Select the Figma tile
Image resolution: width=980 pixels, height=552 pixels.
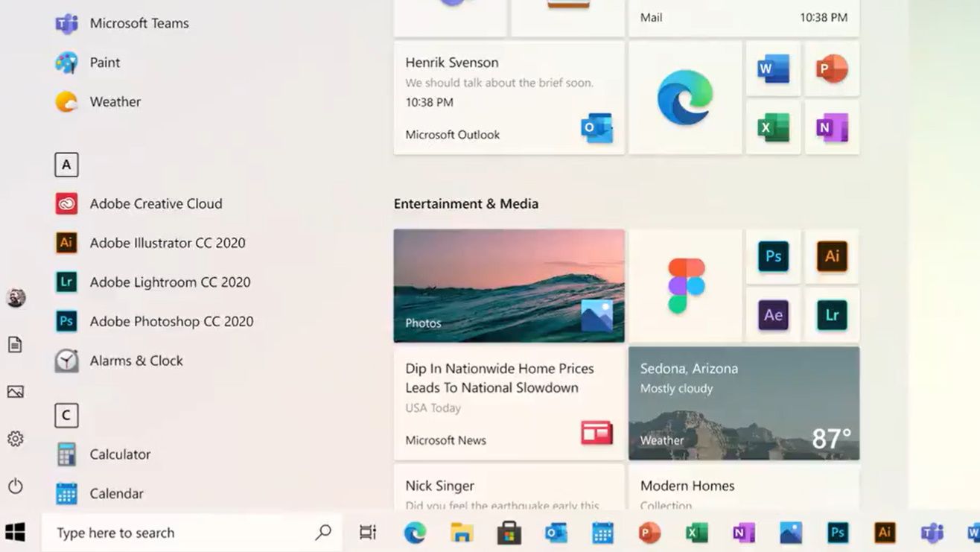[685, 285]
